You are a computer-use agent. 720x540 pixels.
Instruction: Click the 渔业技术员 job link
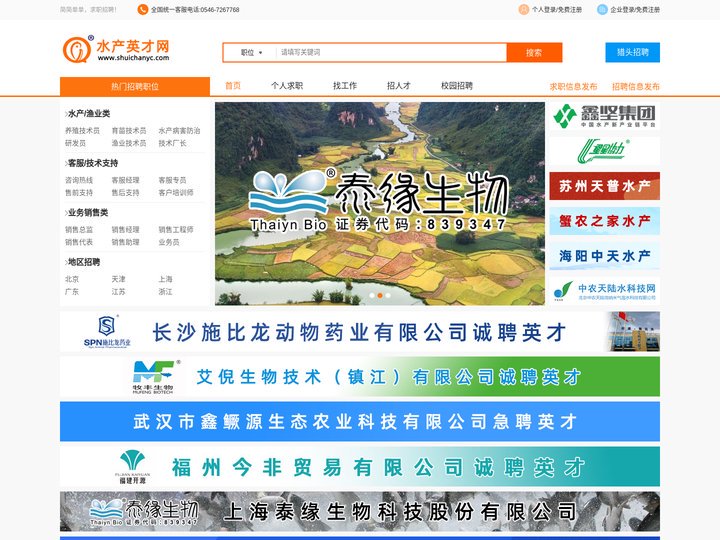click(129, 143)
